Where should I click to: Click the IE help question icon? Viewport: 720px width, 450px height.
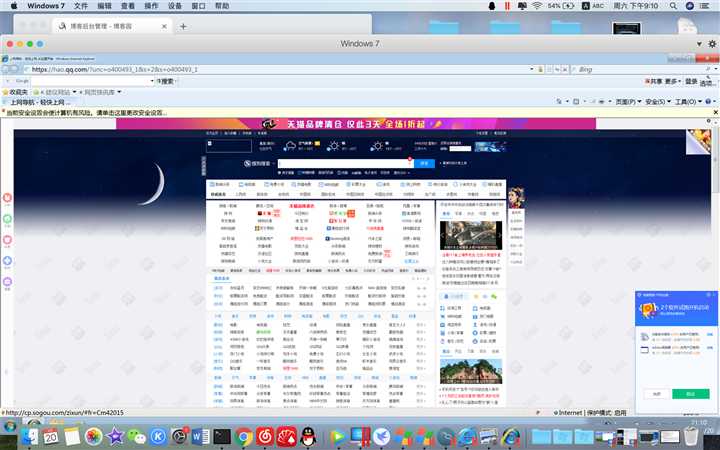[x=708, y=101]
